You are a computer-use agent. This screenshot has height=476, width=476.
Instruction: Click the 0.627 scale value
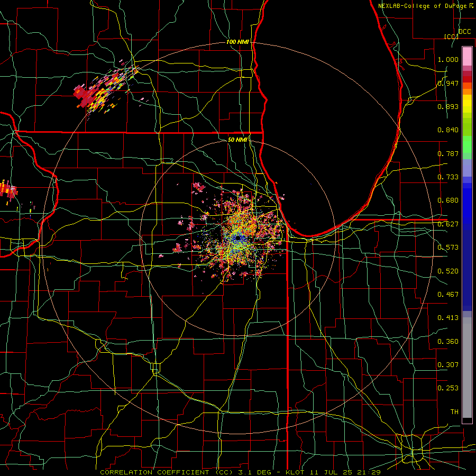pos(448,224)
